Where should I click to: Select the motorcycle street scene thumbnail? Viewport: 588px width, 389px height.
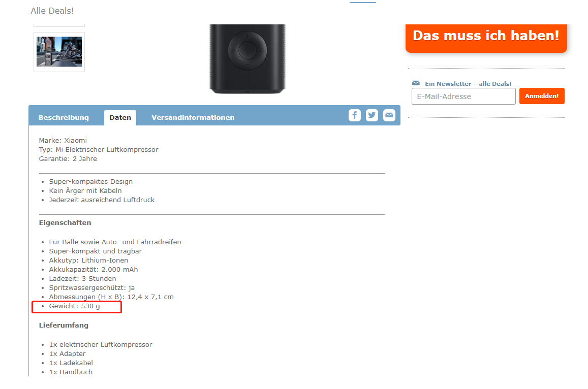(59, 52)
